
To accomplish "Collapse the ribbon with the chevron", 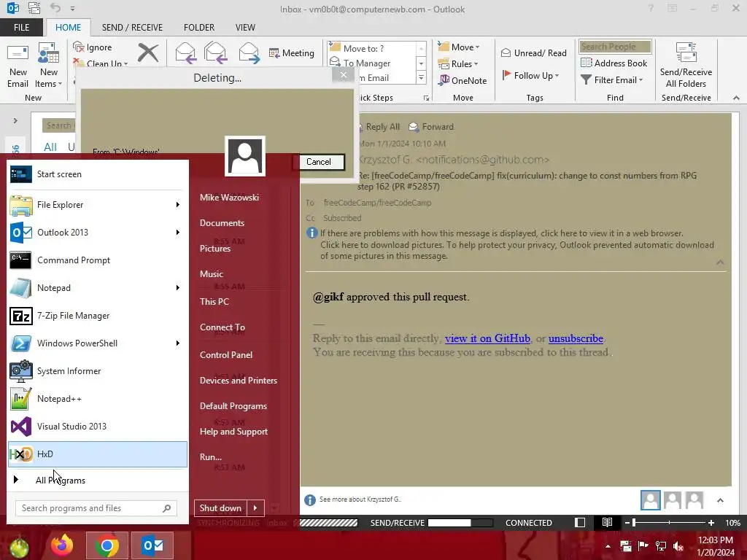I will 736,98.
